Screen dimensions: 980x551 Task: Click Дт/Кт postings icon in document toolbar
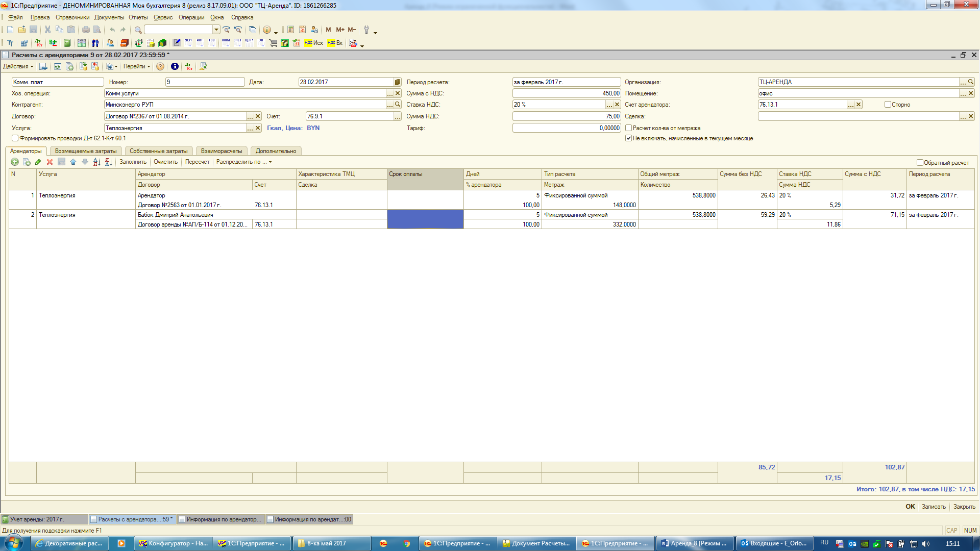pos(189,67)
